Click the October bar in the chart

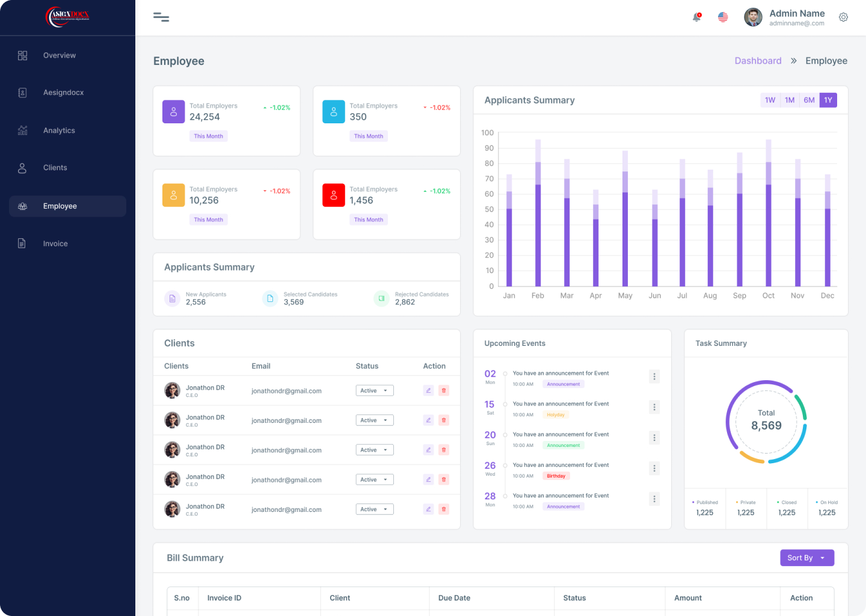[x=768, y=235]
